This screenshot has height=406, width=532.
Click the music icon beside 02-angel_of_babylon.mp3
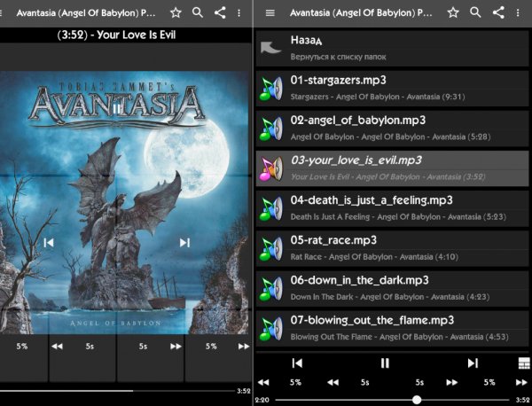click(x=270, y=129)
